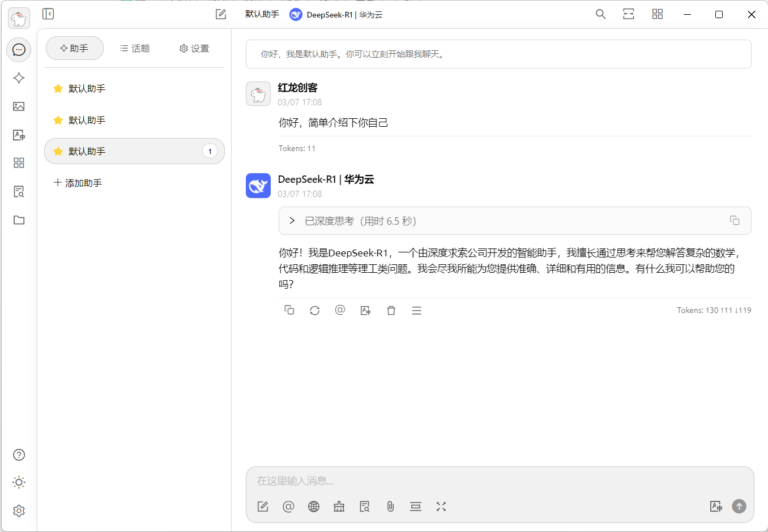Open the translate icon in left sidebar
Viewport: 768px width, 532px height.
point(19,135)
